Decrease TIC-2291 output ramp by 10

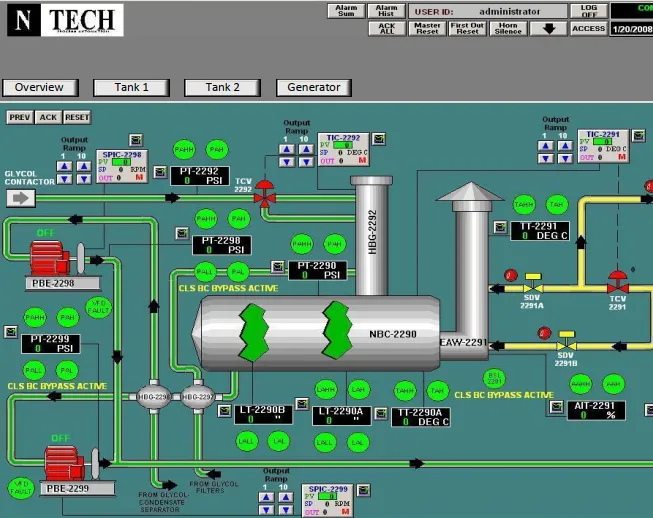564,160
